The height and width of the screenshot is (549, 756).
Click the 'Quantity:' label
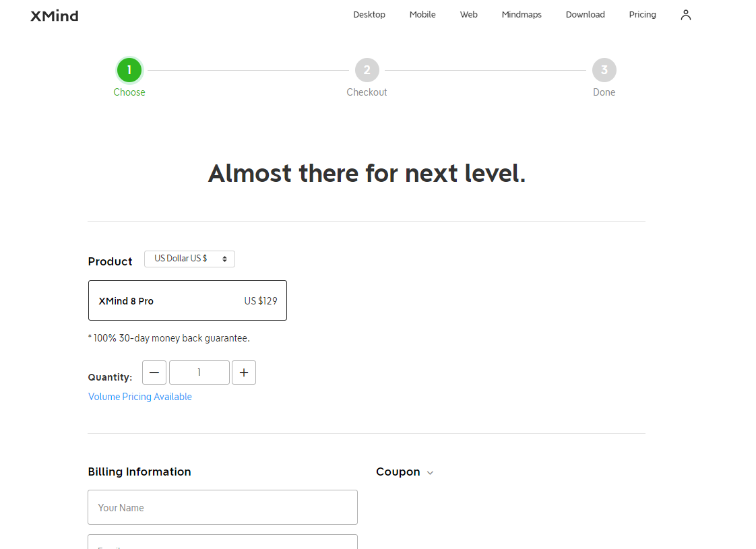click(x=110, y=377)
